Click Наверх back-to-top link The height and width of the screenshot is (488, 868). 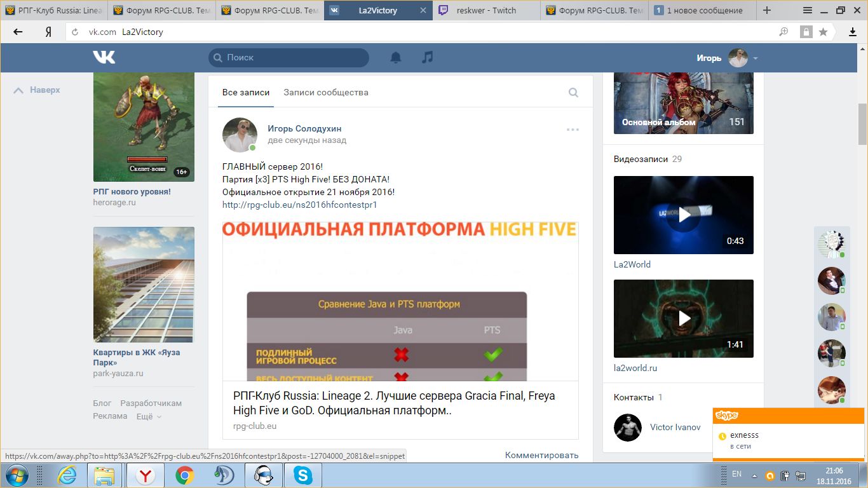[37, 90]
